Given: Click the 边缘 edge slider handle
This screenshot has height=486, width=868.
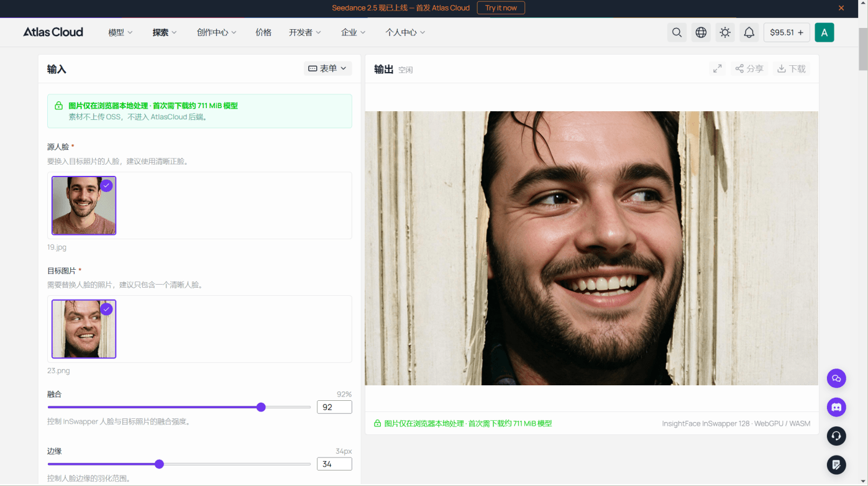Looking at the screenshot, I should tap(159, 464).
